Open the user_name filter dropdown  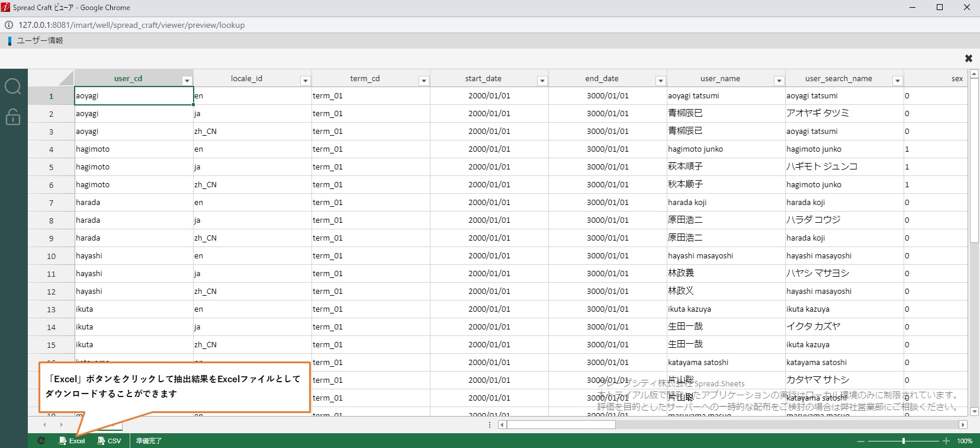click(779, 81)
